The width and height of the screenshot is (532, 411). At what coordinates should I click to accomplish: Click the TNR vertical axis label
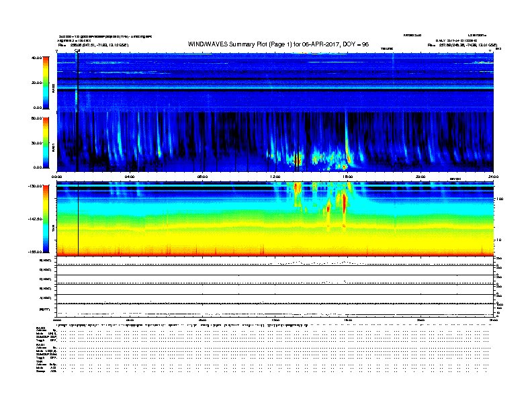(53, 229)
